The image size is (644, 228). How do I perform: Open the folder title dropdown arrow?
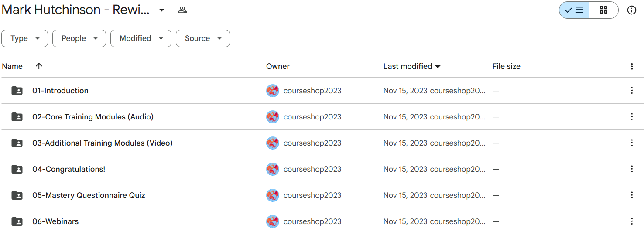tap(161, 10)
